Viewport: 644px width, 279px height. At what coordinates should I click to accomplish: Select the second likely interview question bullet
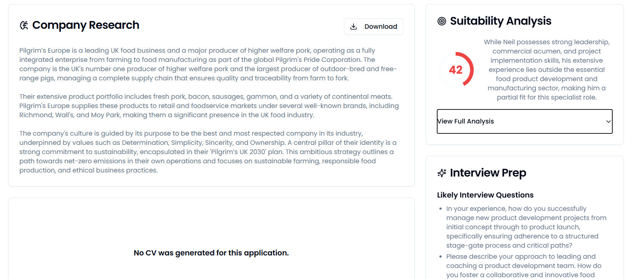(523, 265)
